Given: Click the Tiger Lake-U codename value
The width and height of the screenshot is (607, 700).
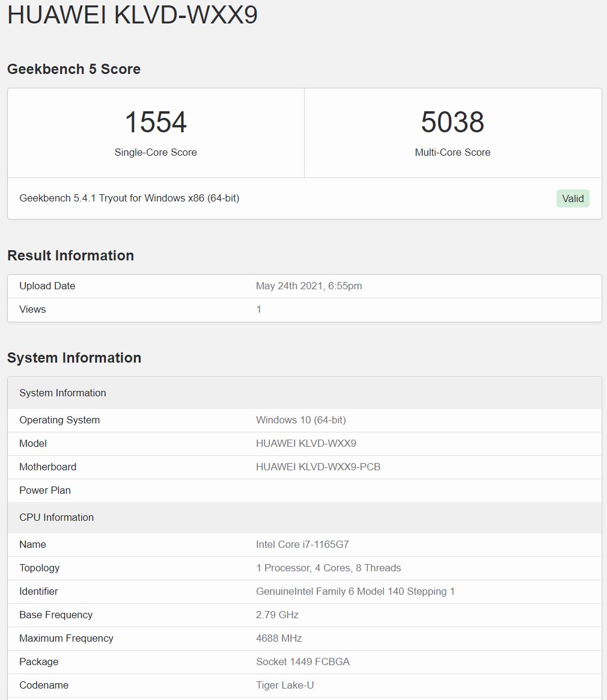Looking at the screenshot, I should (x=285, y=686).
